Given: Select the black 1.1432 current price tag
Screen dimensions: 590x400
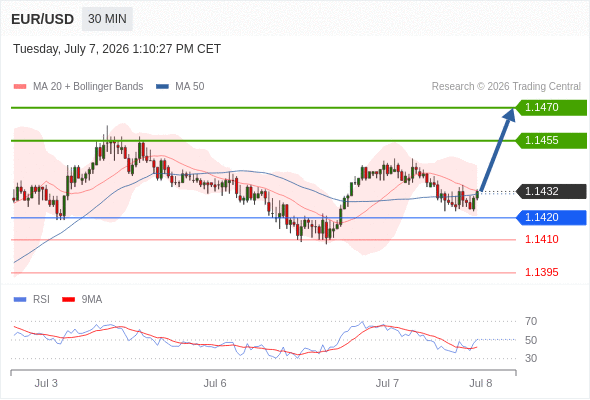Looking at the screenshot, I should pos(551,191).
